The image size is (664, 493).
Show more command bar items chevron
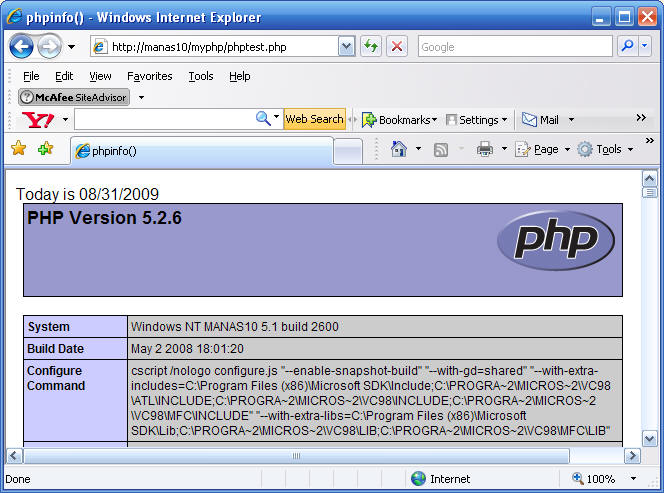pyautogui.click(x=650, y=141)
